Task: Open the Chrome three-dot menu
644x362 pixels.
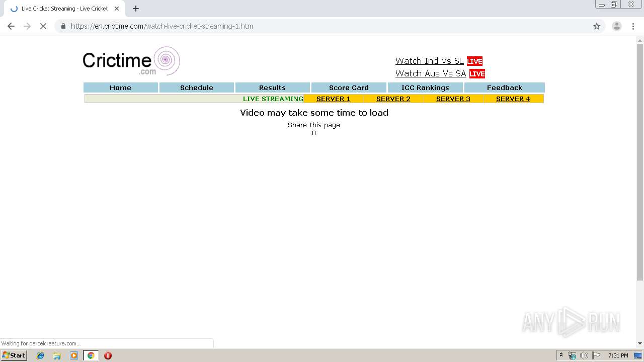Action: (x=633, y=26)
